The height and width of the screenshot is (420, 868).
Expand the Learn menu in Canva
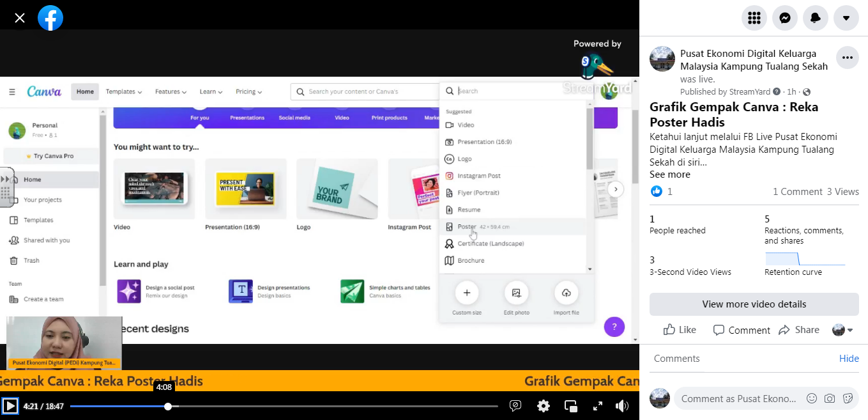pos(211,91)
